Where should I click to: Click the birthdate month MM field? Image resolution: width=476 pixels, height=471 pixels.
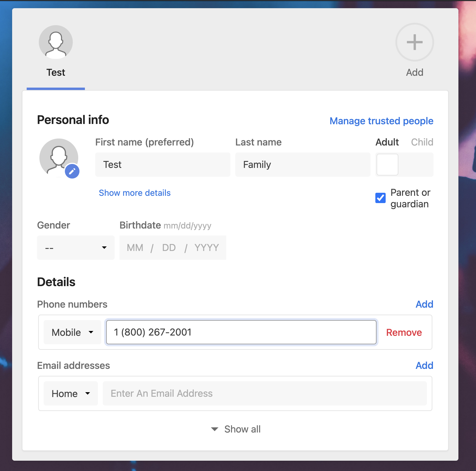point(135,248)
